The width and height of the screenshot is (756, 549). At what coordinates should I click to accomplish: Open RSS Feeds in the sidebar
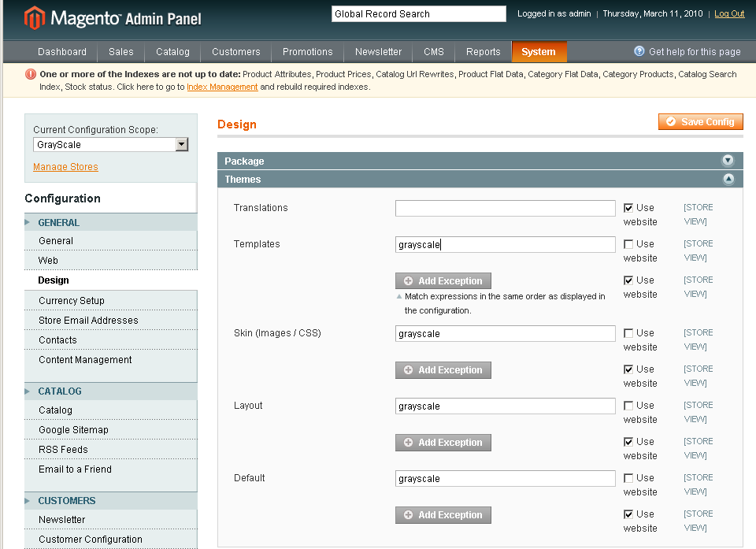(x=111, y=450)
